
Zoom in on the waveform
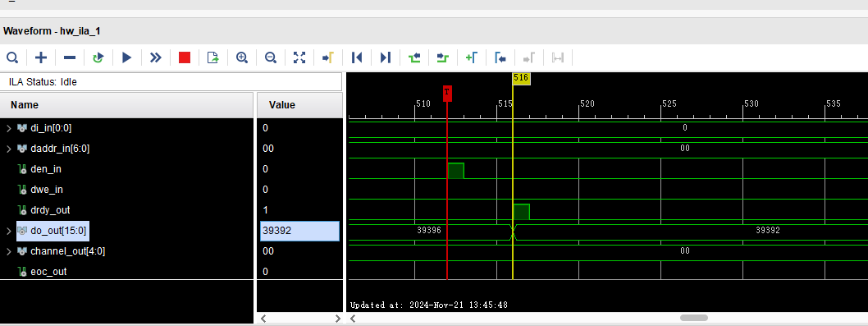click(242, 57)
